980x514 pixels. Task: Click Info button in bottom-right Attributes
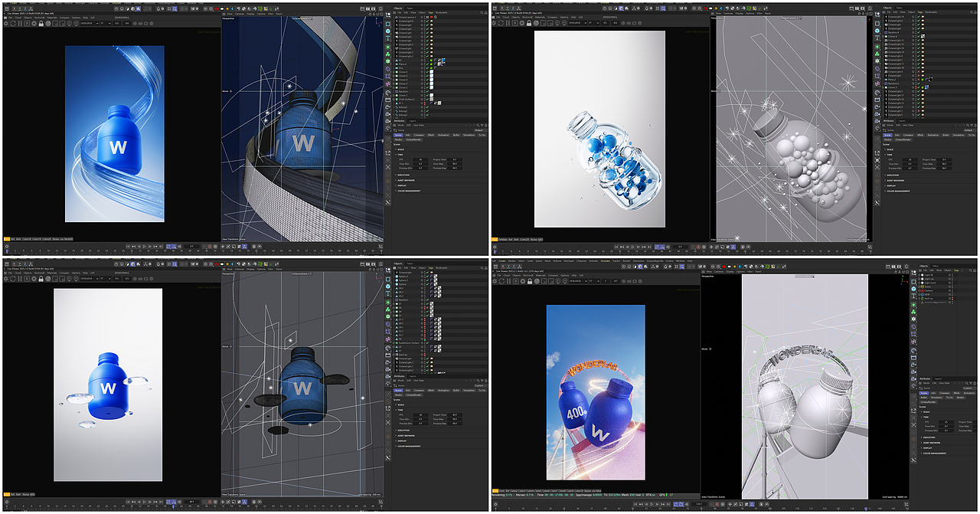click(x=933, y=393)
